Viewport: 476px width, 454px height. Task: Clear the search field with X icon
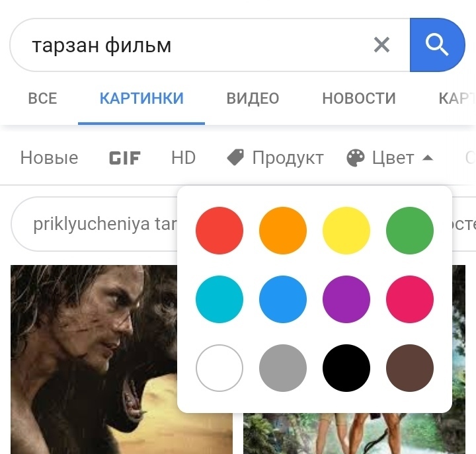point(381,45)
